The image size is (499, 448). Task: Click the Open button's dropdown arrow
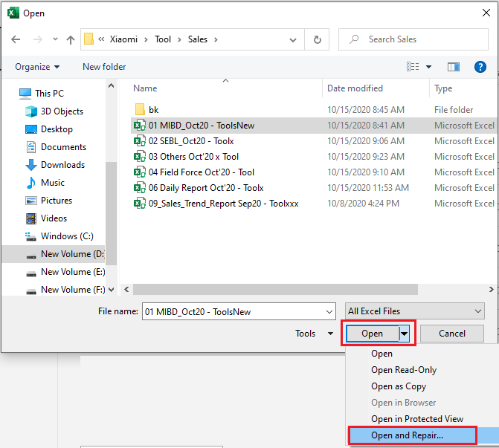(404, 334)
